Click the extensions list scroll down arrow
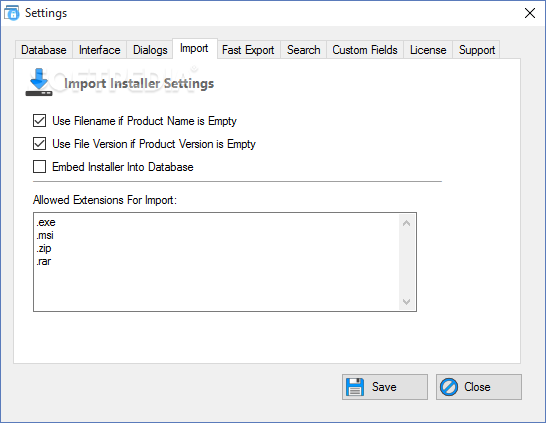Screen dimensions: 546x423 (x=406, y=301)
